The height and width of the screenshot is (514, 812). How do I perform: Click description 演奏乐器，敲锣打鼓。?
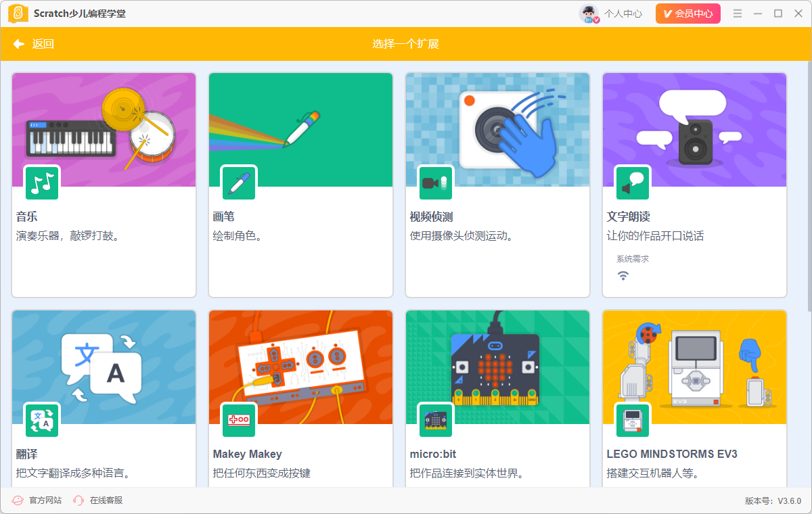coord(68,236)
